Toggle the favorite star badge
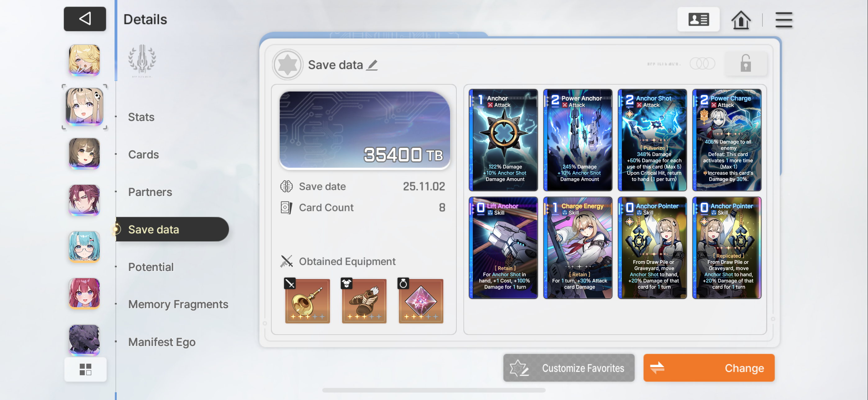Viewport: 868px width, 400px height. (287, 64)
